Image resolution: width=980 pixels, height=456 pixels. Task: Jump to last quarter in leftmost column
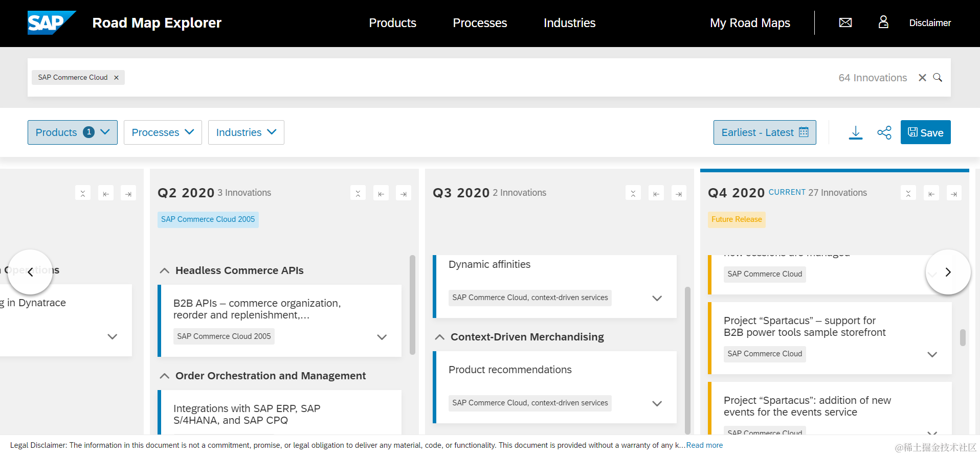click(128, 193)
